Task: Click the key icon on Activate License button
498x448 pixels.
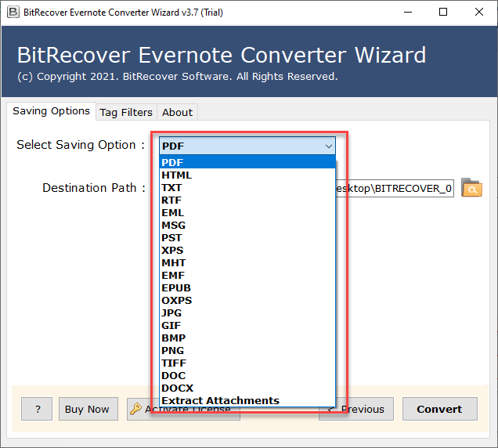Action: tap(136, 409)
